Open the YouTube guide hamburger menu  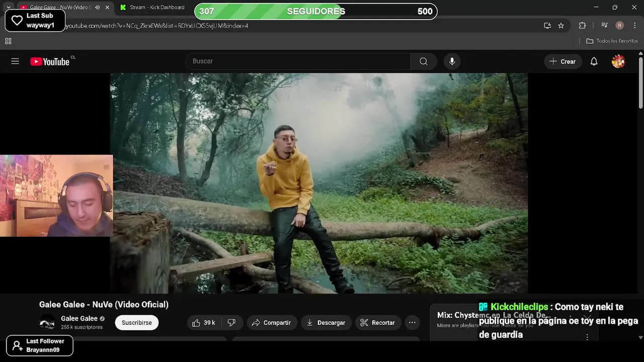pyautogui.click(x=15, y=61)
